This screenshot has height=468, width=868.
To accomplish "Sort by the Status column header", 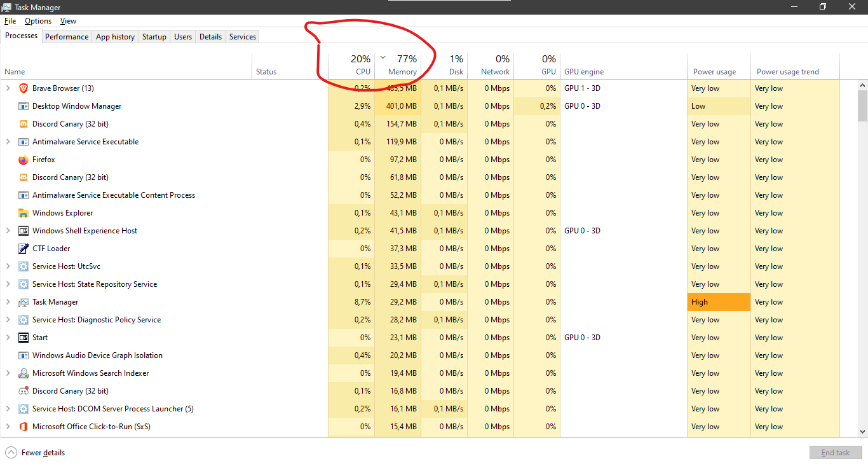I will pyautogui.click(x=291, y=66).
